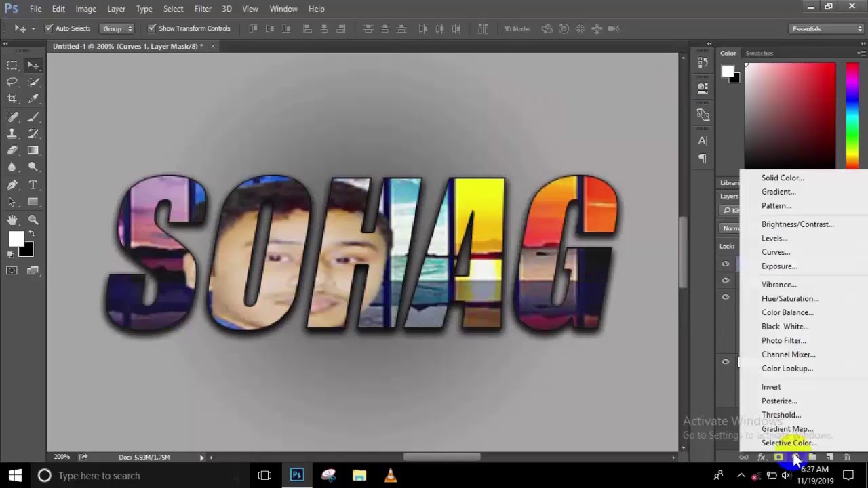Select the Eyedropper tool

33,99
